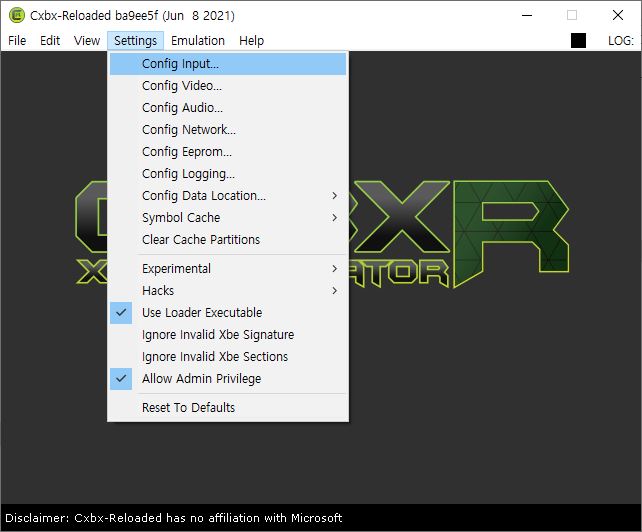This screenshot has height=532, width=642.
Task: Expand the Hacks submenu
Action: [x=228, y=291]
